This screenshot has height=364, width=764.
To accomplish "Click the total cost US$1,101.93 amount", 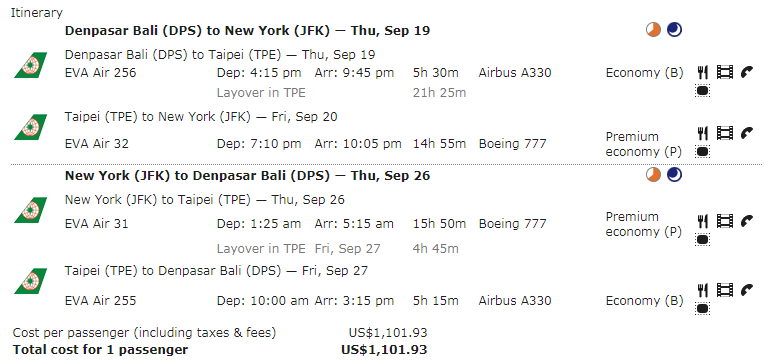I will [384, 350].
